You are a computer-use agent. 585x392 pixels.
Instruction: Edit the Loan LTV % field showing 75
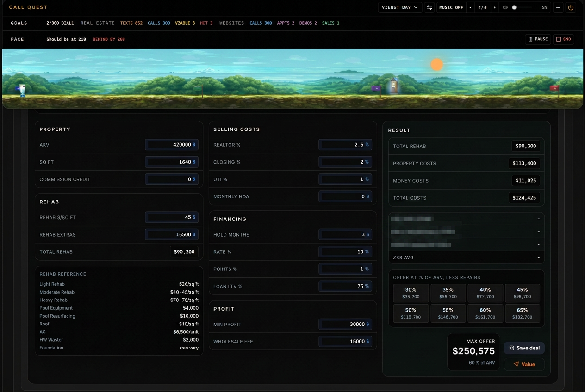pyautogui.click(x=345, y=286)
